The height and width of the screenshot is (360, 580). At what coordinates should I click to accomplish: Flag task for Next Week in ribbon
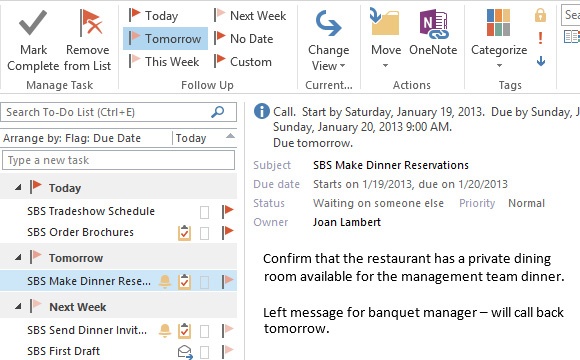click(250, 16)
